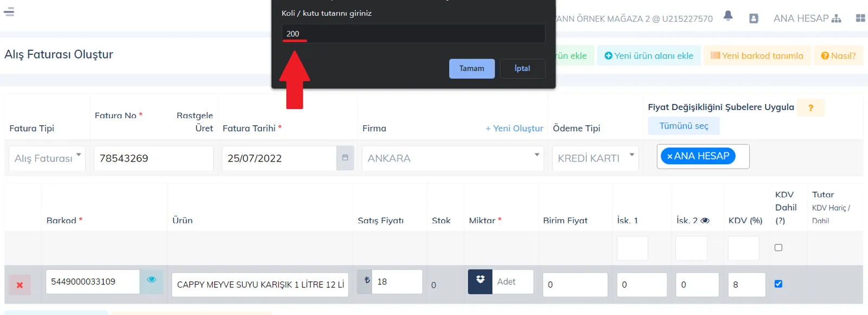Open the contacts book icon
The height and width of the screenshot is (315, 868).
(x=754, y=18)
